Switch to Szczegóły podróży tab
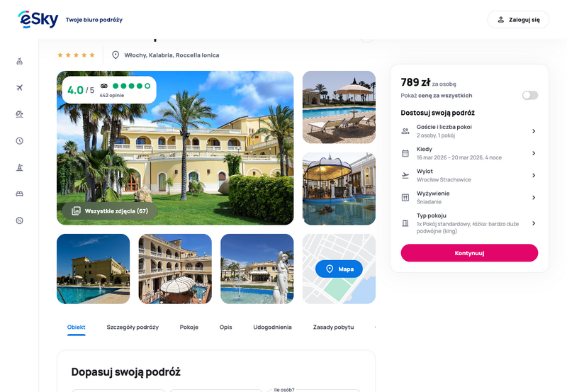Viewport: 567px width, 392px height. (x=133, y=327)
